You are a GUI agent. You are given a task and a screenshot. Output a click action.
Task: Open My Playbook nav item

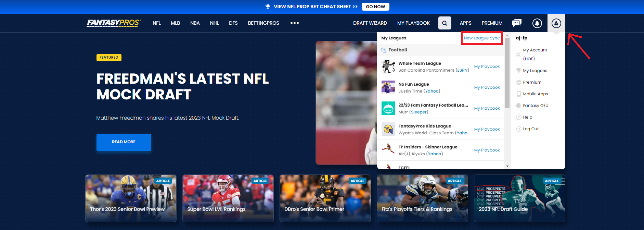point(413,23)
